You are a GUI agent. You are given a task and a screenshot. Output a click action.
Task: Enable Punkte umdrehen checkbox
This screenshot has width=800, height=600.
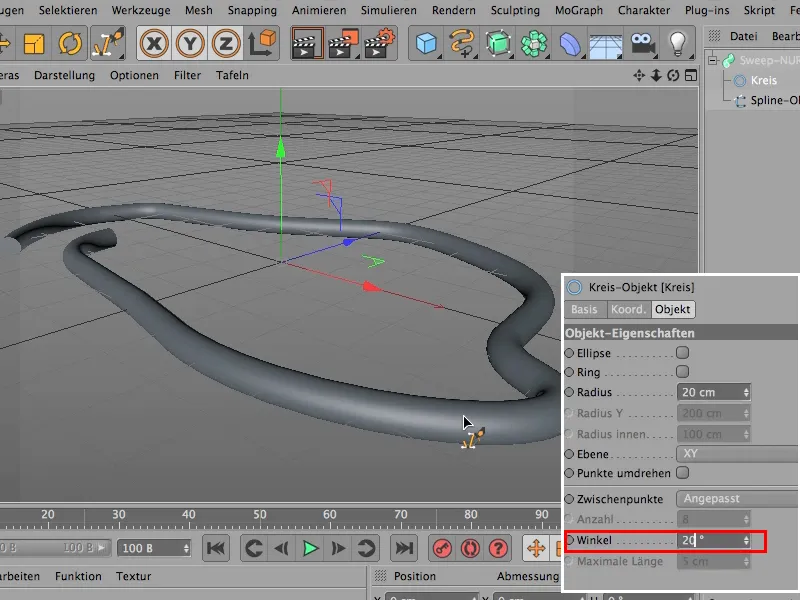tap(683, 473)
